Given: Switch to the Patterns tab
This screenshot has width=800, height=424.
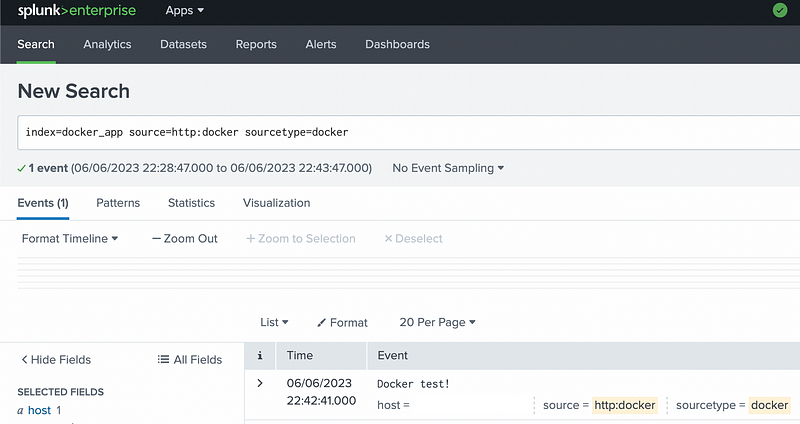Looking at the screenshot, I should [118, 202].
